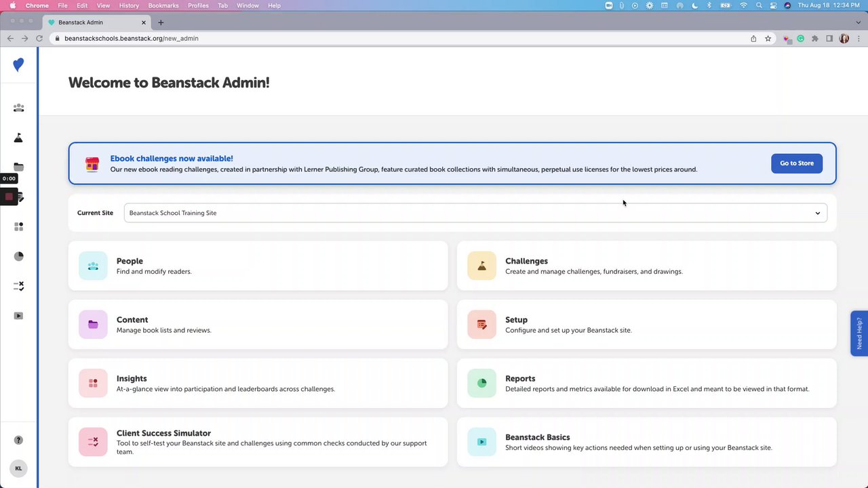Click the Ebook challenges now available heading
Screen dimensions: 868x488
click(x=172, y=159)
